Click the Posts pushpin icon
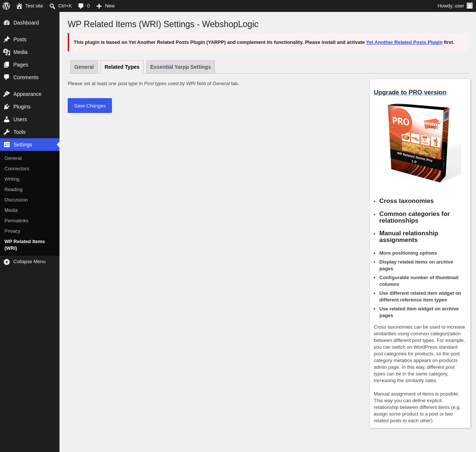Screen dimensions: 476x452 [x=7, y=39]
